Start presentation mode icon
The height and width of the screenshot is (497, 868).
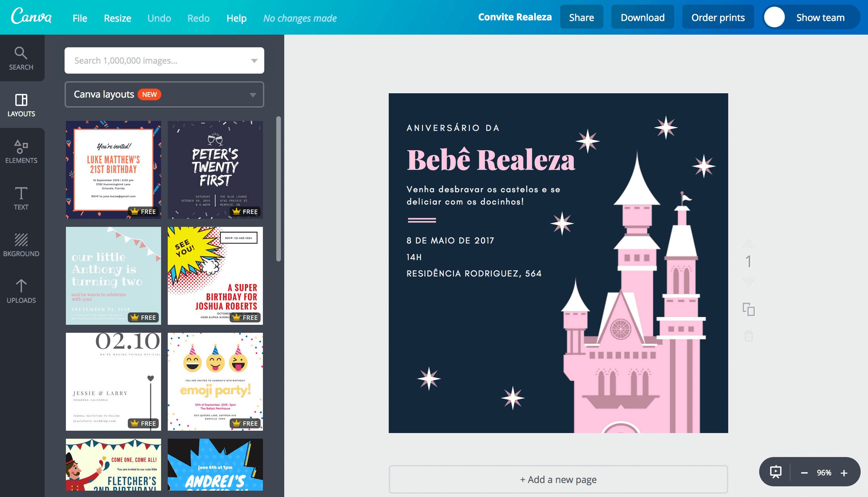775,472
